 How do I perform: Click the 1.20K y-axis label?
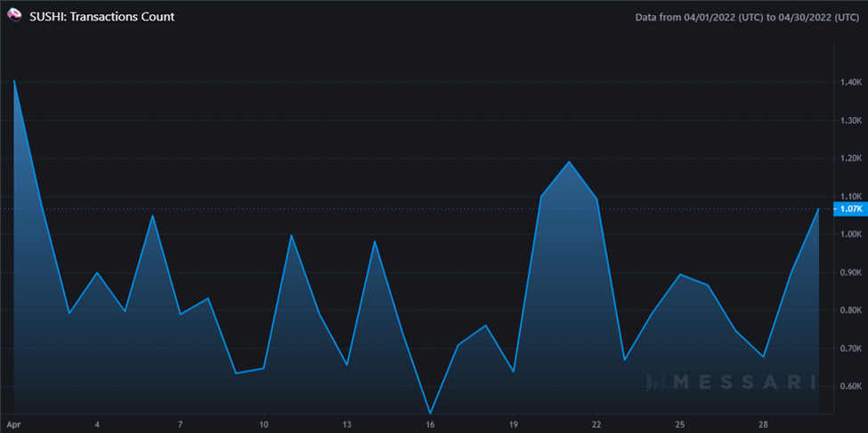849,159
